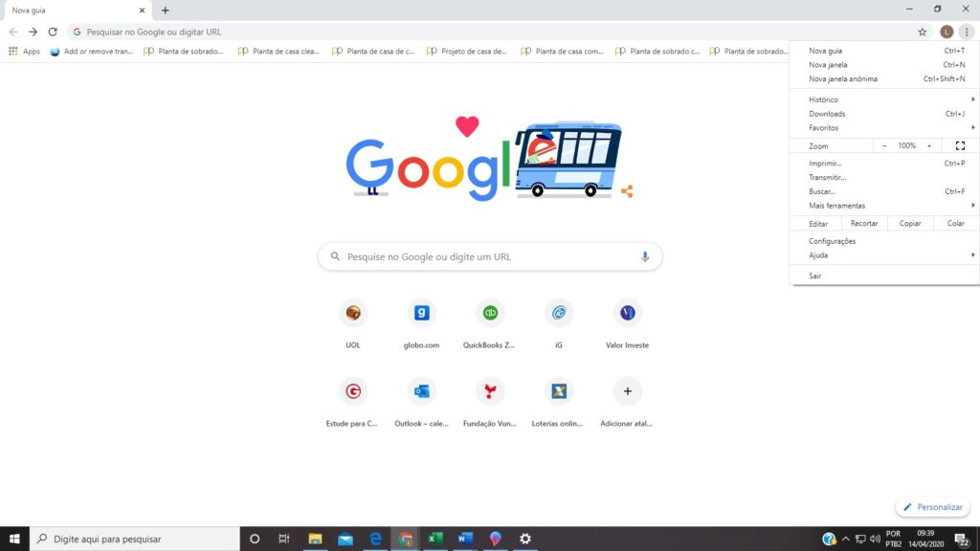Reload the current page
The height and width of the screenshot is (551, 980).
(53, 32)
